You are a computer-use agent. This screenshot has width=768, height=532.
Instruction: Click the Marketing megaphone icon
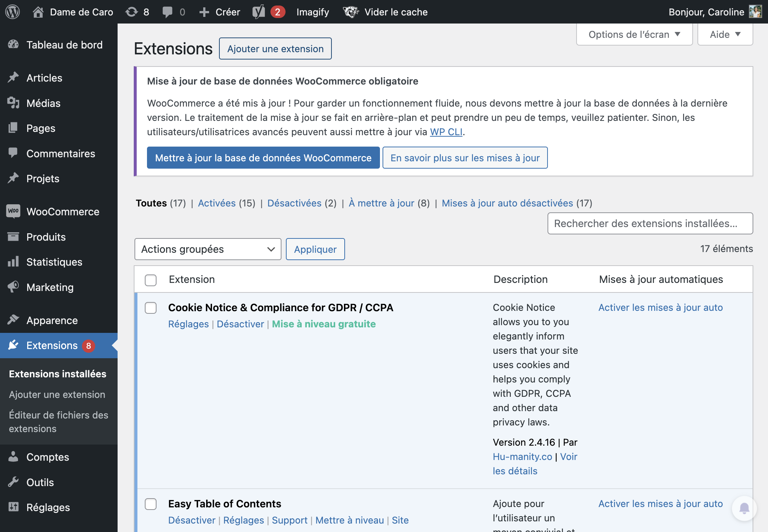(x=13, y=287)
